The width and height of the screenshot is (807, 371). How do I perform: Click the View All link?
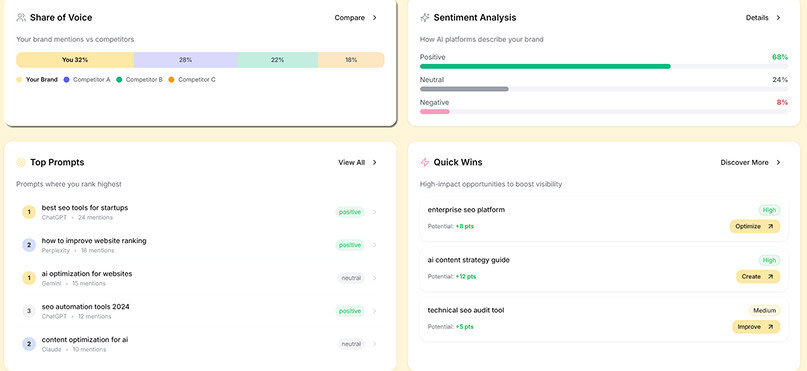[x=352, y=163]
